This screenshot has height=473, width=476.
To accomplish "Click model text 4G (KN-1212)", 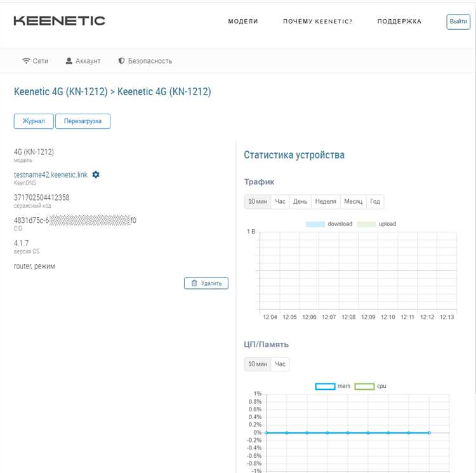I will pyautogui.click(x=34, y=152).
